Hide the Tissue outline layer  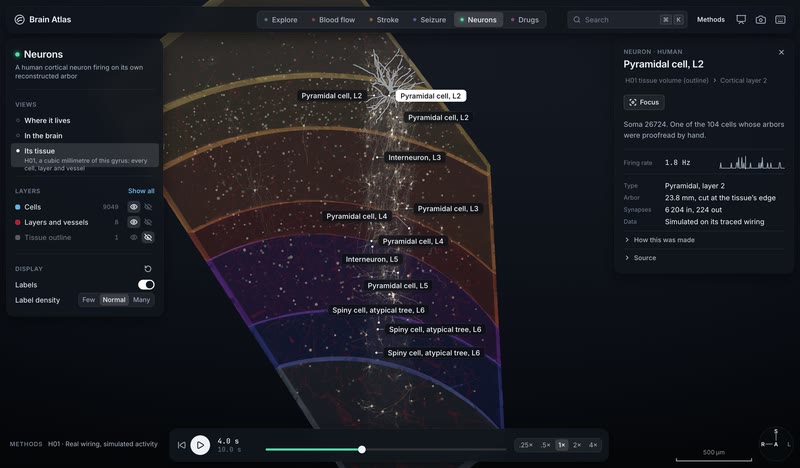click(148, 237)
